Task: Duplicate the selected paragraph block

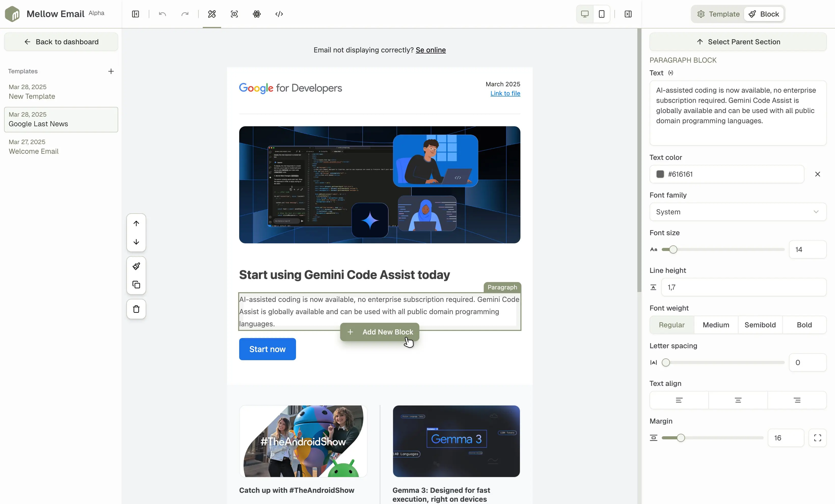Action: [x=136, y=285]
